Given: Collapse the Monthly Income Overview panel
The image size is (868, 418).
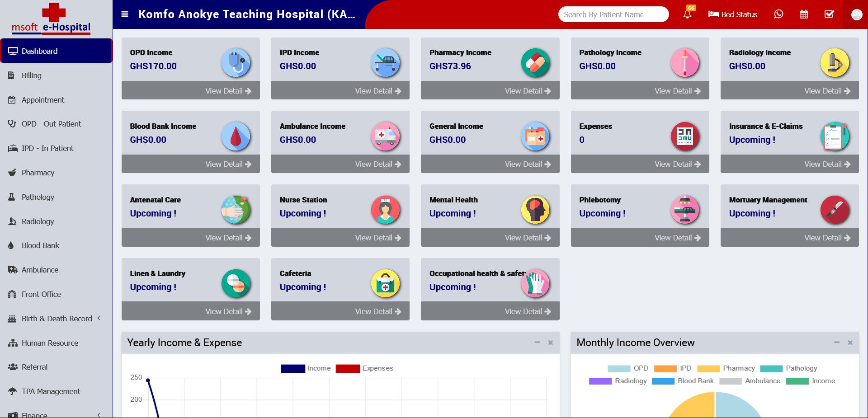Looking at the screenshot, I should [x=837, y=343].
